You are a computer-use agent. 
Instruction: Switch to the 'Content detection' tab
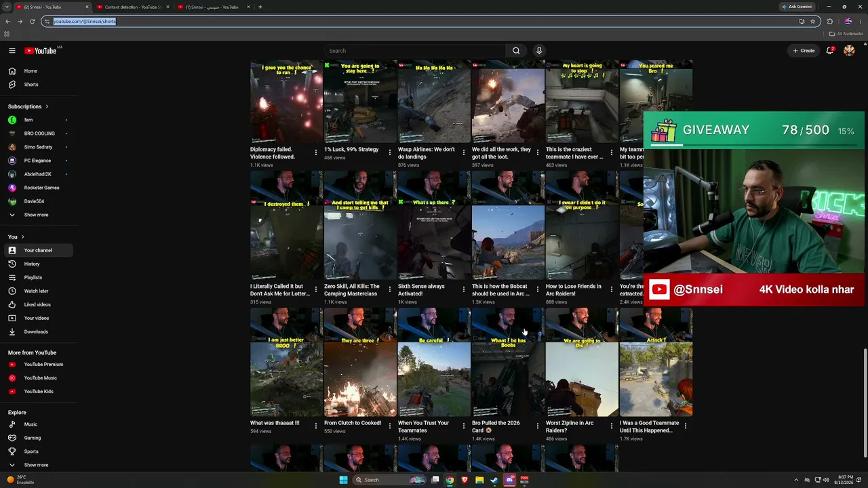[132, 7]
